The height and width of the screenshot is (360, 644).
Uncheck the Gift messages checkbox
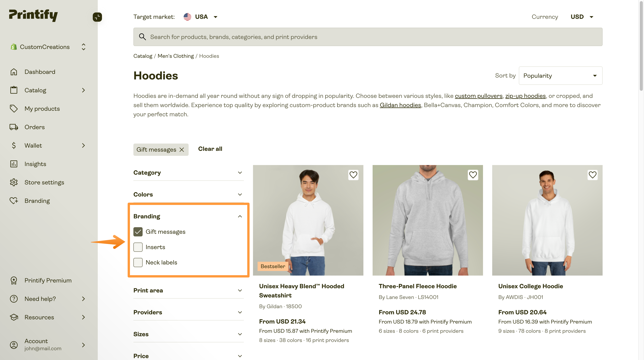tap(138, 232)
